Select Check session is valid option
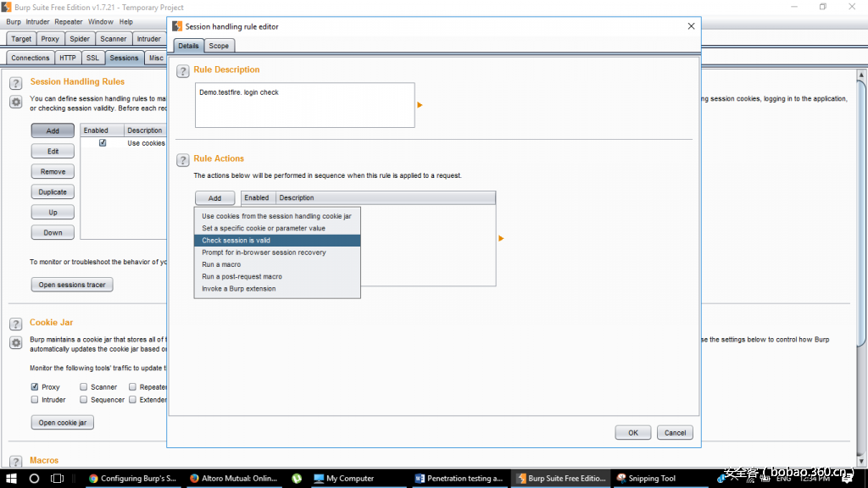The width and height of the screenshot is (868, 488). [x=277, y=240]
